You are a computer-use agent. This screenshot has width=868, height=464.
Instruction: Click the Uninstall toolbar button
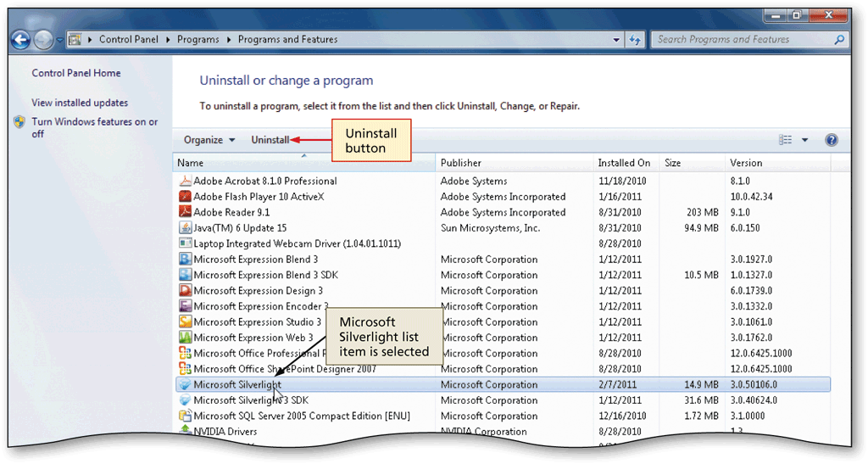point(270,140)
